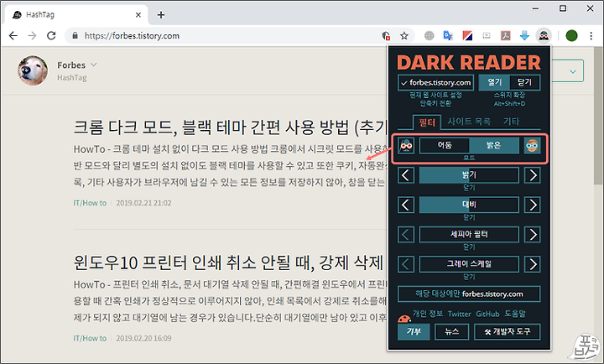Decrease grayscale with left arrow

406,264
